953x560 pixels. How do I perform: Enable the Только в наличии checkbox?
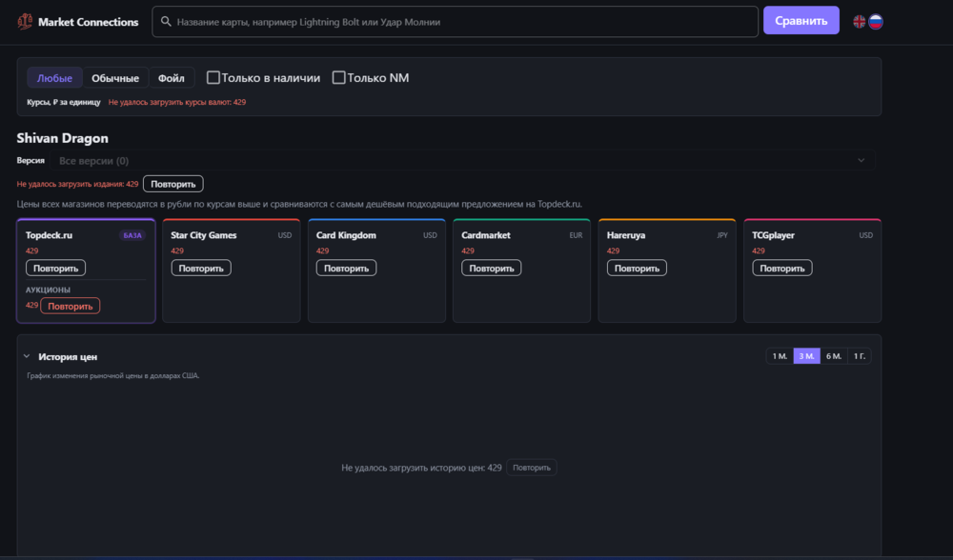pos(213,78)
